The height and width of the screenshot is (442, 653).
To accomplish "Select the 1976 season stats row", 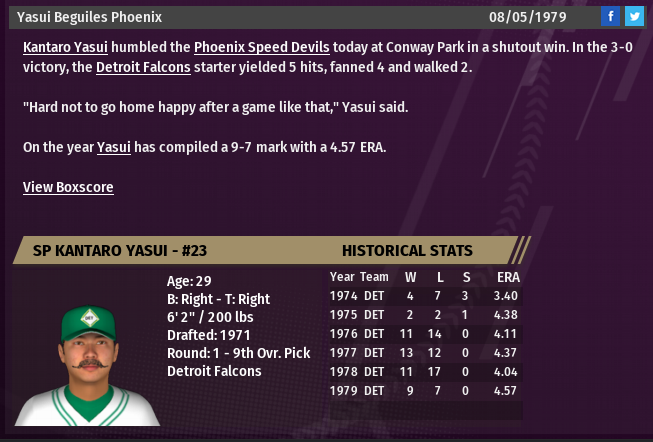I will coord(425,334).
